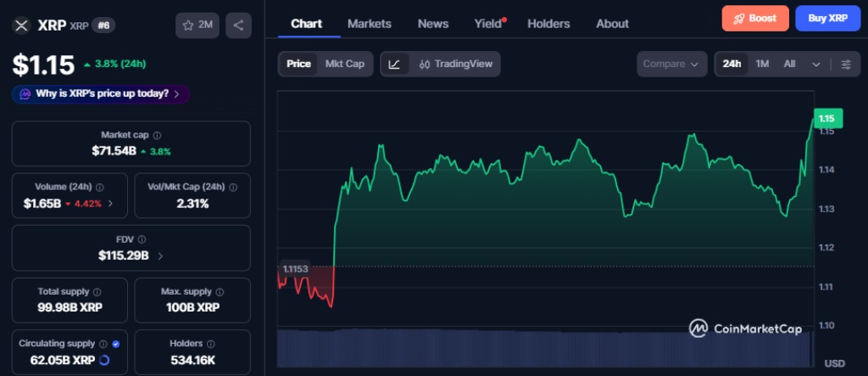
Task: Click the $1.65B volume value
Action: coord(42,204)
